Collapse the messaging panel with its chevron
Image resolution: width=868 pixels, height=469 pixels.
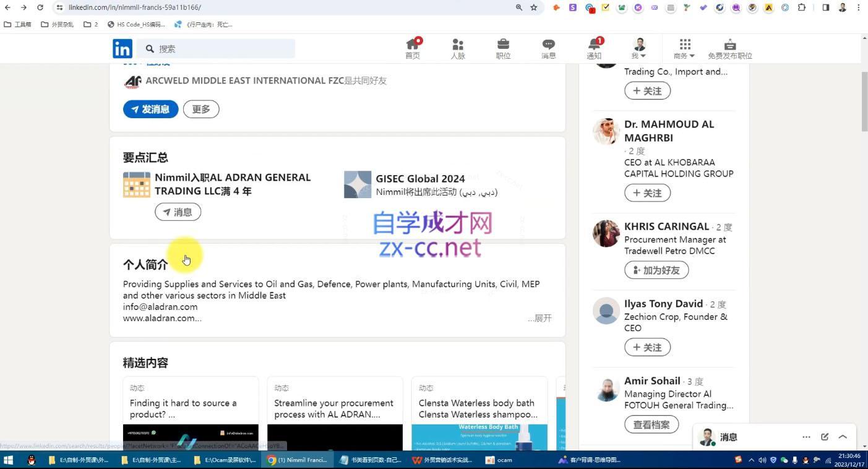tap(843, 437)
